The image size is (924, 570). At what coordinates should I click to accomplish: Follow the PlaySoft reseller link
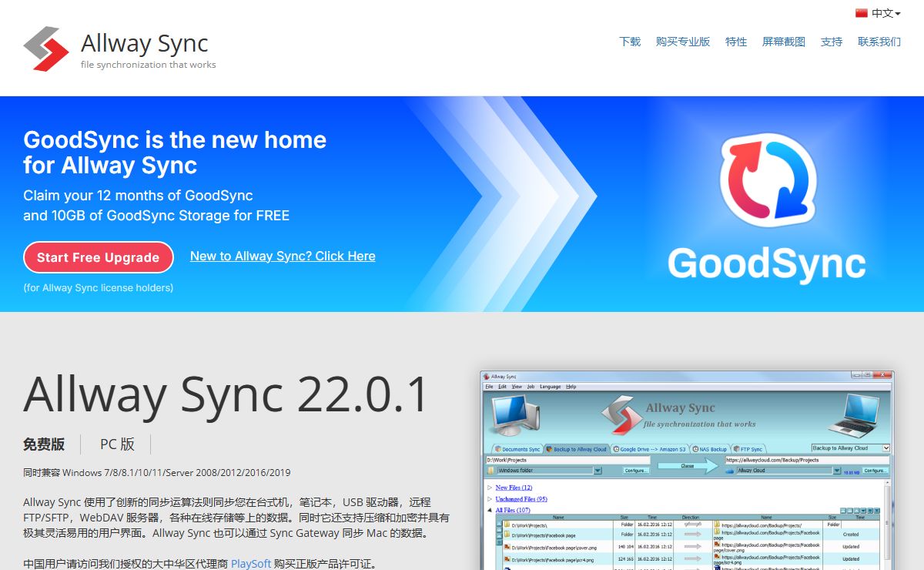coord(251,564)
